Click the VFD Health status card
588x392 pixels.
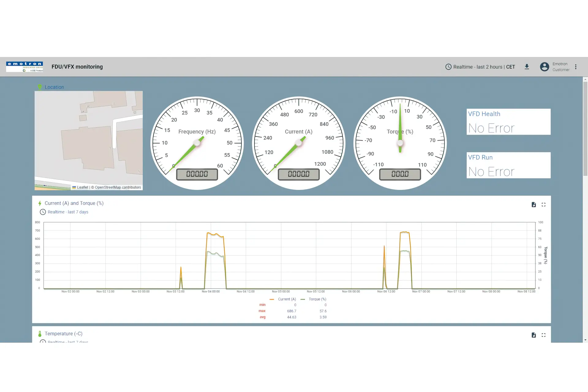pos(508,122)
